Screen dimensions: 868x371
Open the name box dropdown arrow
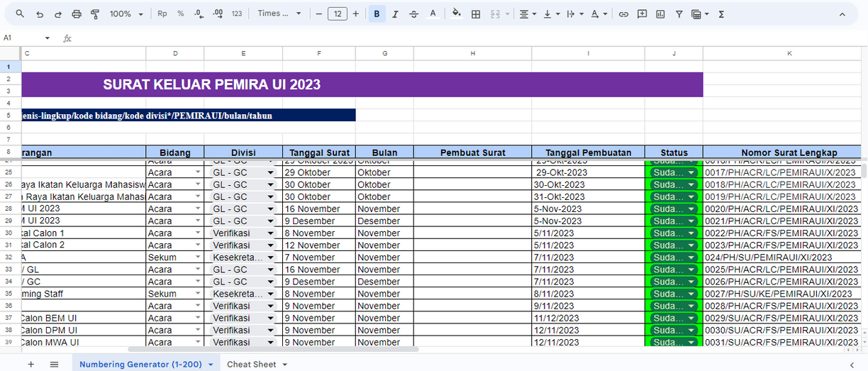48,38
